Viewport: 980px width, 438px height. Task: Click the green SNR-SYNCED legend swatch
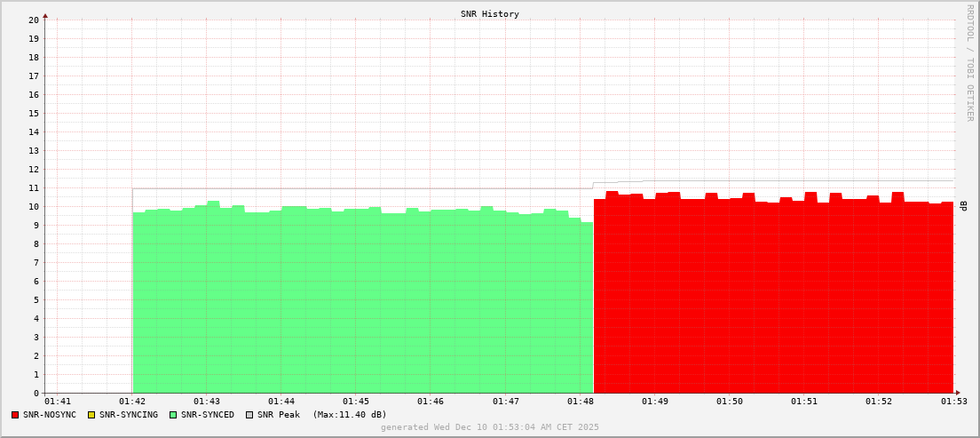coord(173,415)
